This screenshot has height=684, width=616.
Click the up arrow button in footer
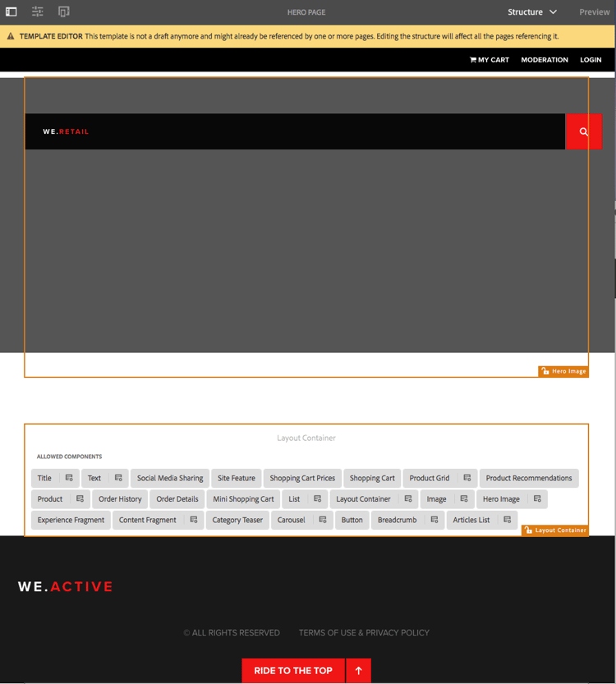click(x=358, y=671)
